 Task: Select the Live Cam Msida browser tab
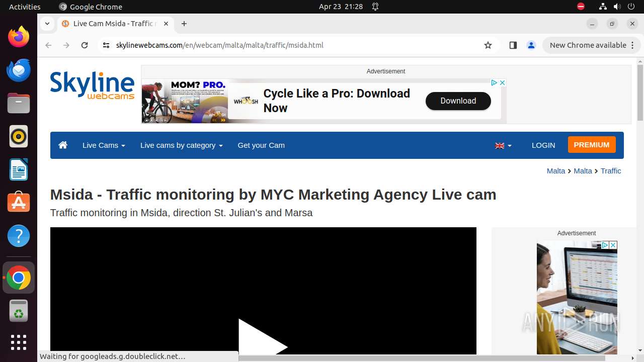(115, 24)
